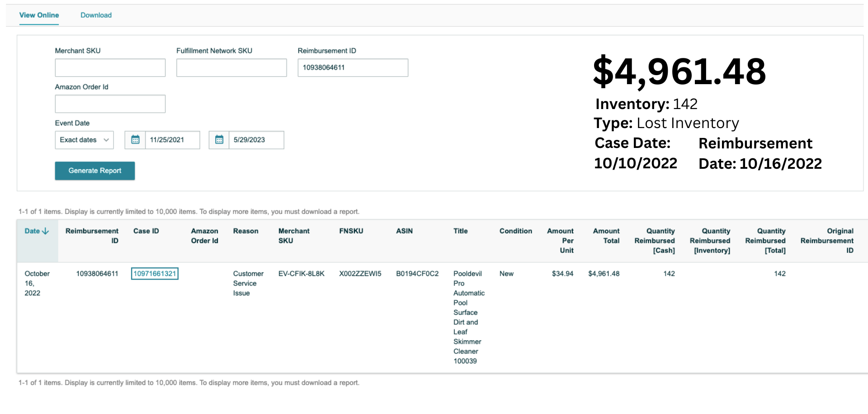The height and width of the screenshot is (414, 868).
Task: Click the Quantity Reimbursed [Cash] header
Action: click(655, 241)
